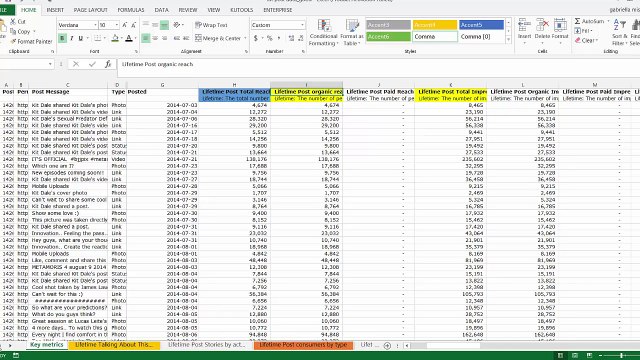Confirm the formula bar entry with checkmark
The image size is (640, 360).
[x=92, y=64]
